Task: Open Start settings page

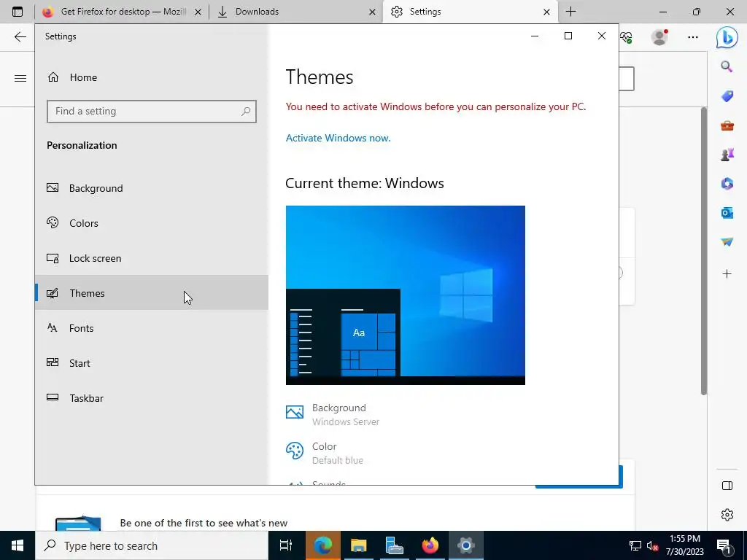Action: coord(152,363)
